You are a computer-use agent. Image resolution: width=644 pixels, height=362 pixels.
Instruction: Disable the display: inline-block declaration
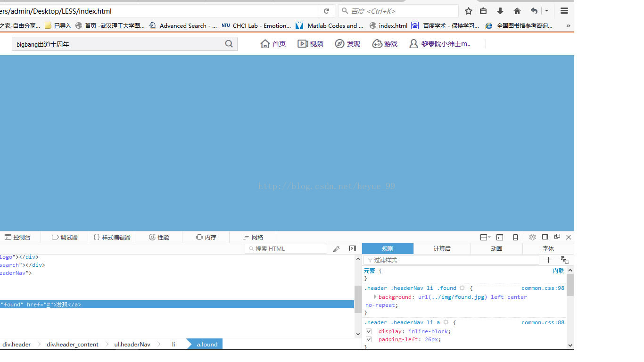pos(369,331)
